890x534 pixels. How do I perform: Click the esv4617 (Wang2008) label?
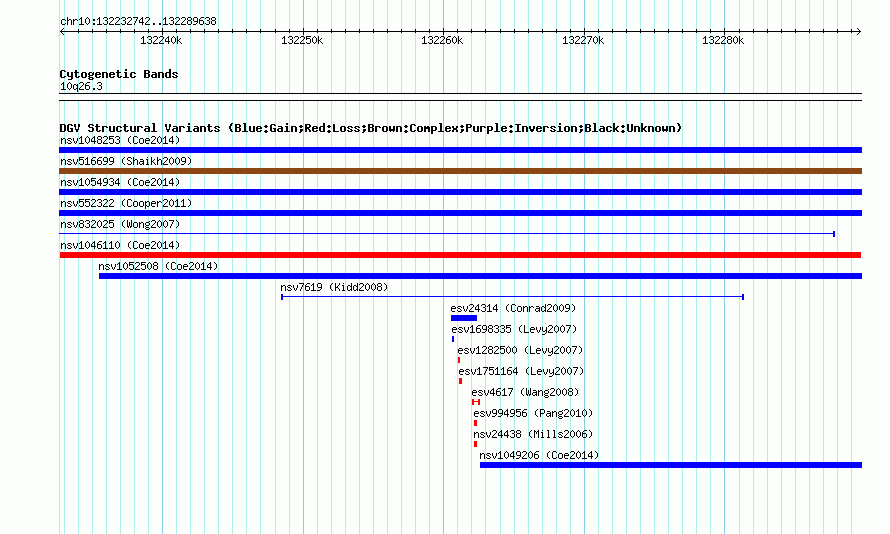click(525, 392)
